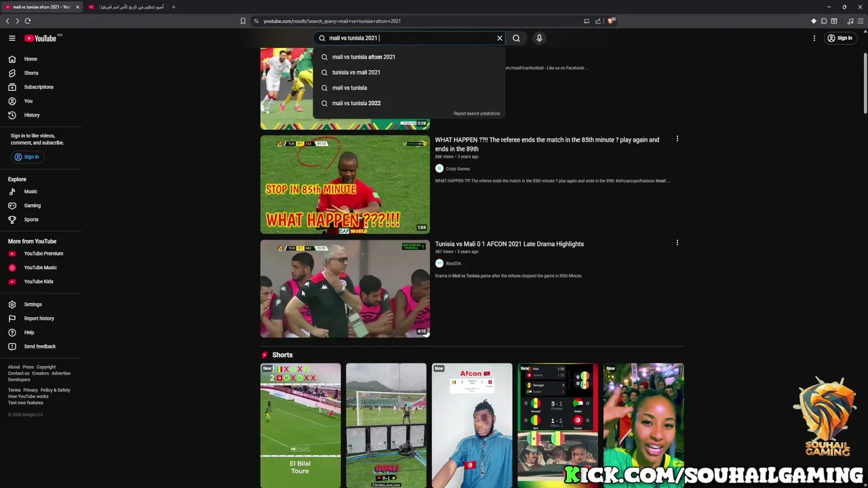868x488 pixels.
Task: Open the browser main hamburger menu
Action: 861,21
